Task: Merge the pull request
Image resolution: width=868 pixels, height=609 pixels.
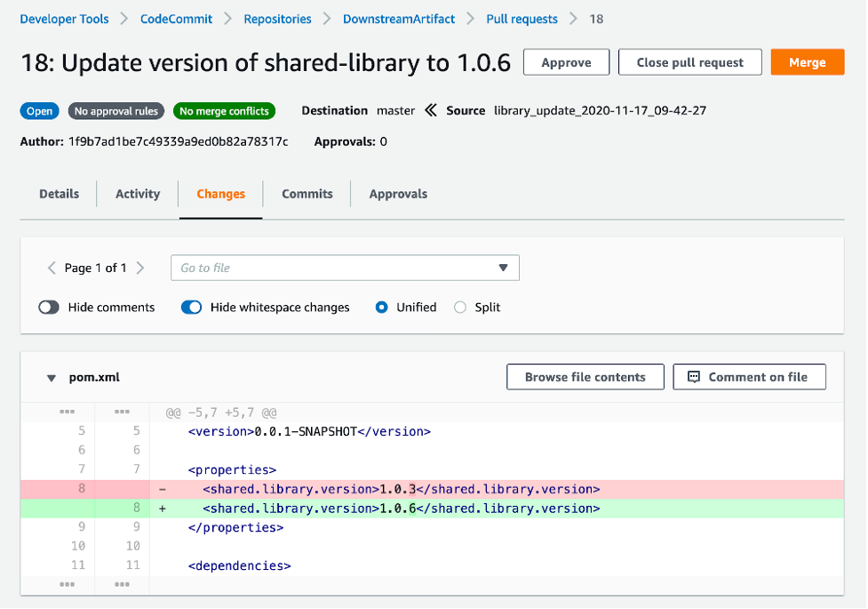Action: tap(807, 61)
